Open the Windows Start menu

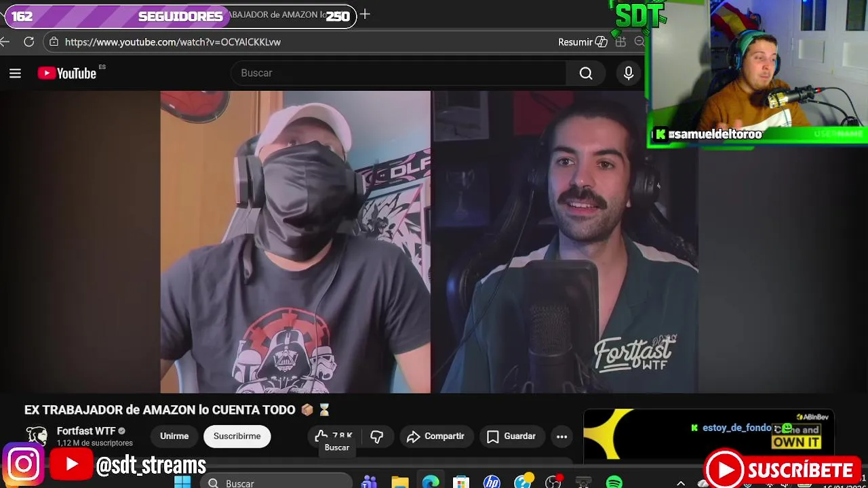click(x=182, y=483)
